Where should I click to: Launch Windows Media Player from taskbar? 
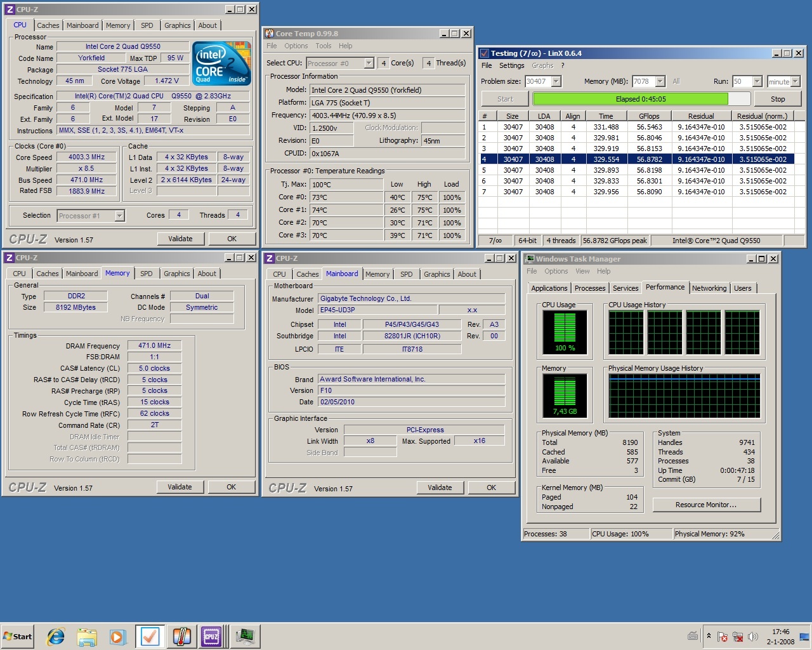click(x=118, y=636)
